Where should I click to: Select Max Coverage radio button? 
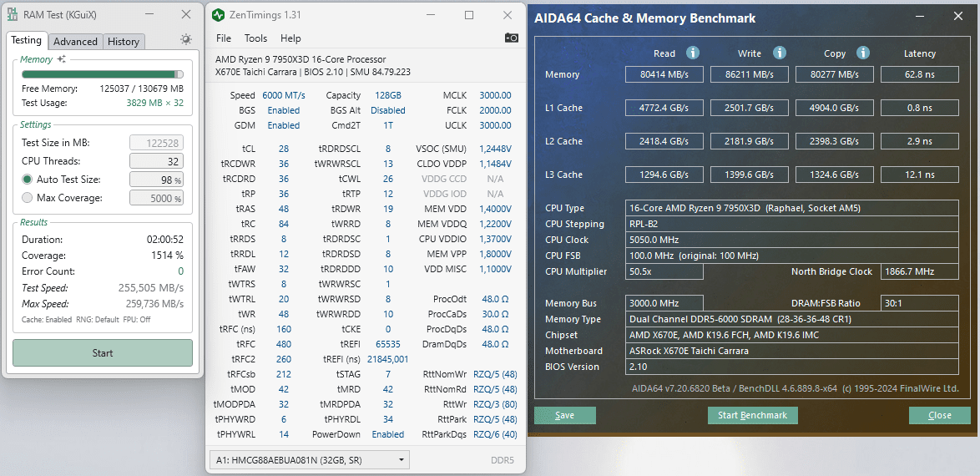27,198
